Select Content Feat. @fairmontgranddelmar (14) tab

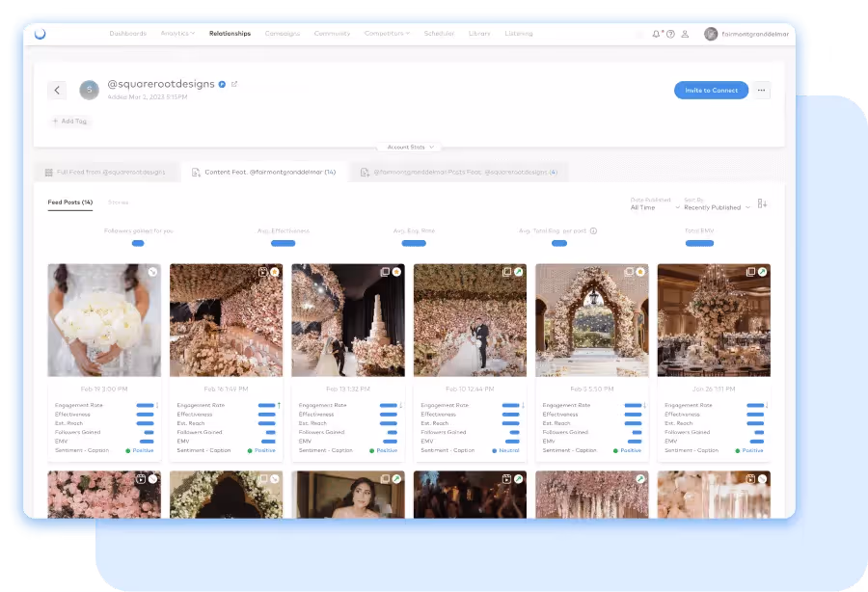[264, 172]
